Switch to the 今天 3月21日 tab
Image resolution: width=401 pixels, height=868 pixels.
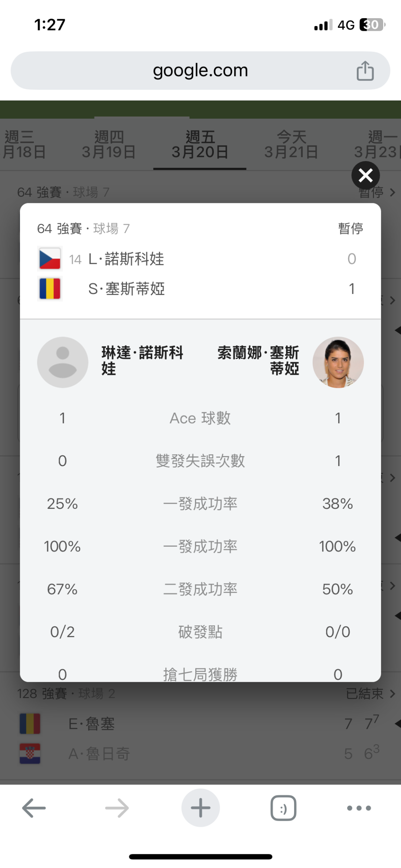point(291,145)
